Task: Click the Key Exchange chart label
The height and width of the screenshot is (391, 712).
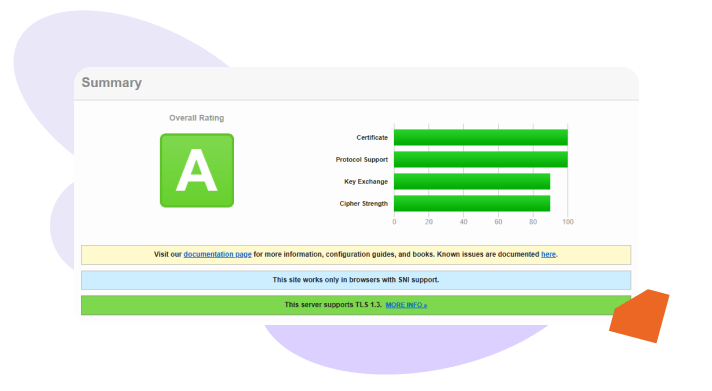Action: (x=366, y=181)
